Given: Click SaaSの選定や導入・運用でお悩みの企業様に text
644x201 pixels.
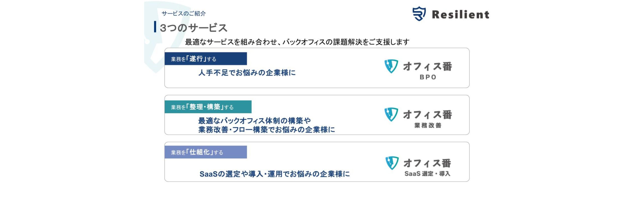Looking at the screenshot, I should (274, 174).
